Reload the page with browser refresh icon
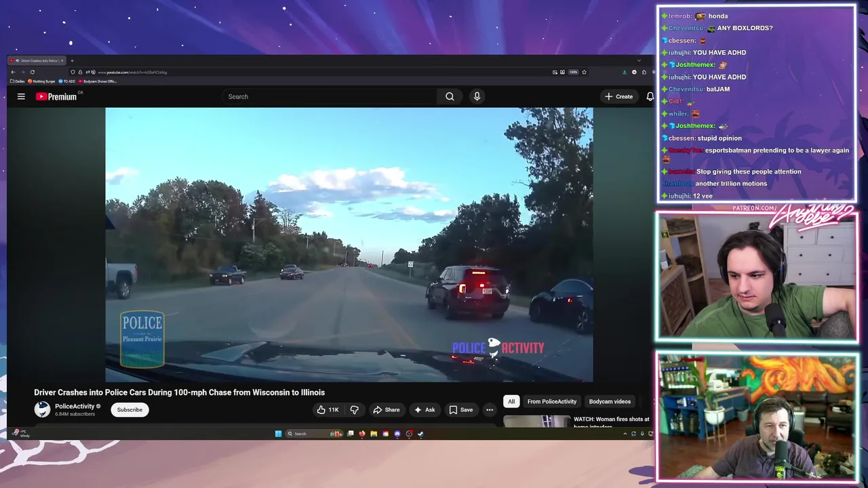 (32, 72)
